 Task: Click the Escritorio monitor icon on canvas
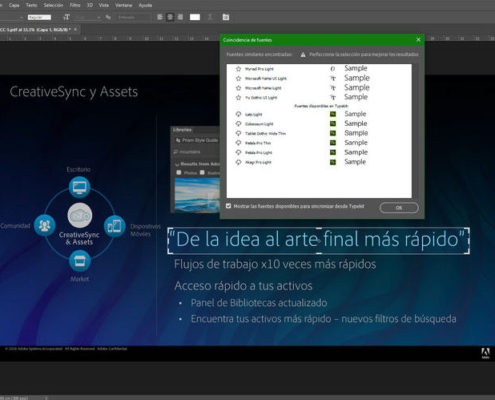[79, 187]
